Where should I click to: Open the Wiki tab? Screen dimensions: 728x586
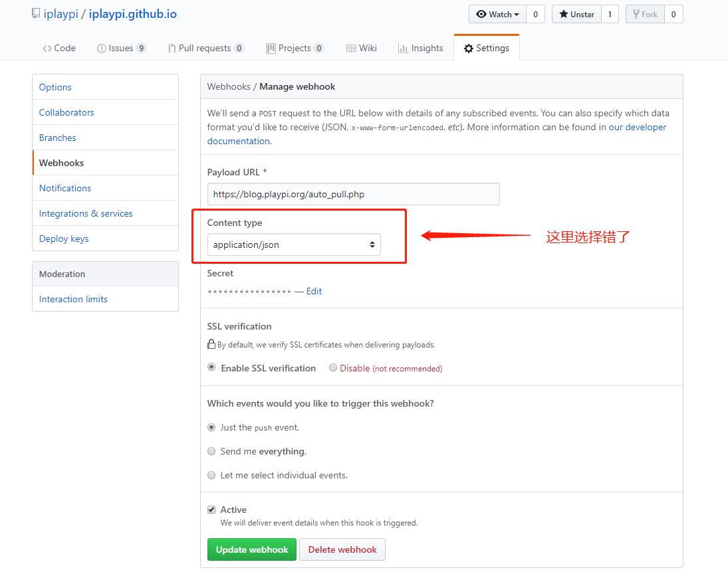coord(362,49)
